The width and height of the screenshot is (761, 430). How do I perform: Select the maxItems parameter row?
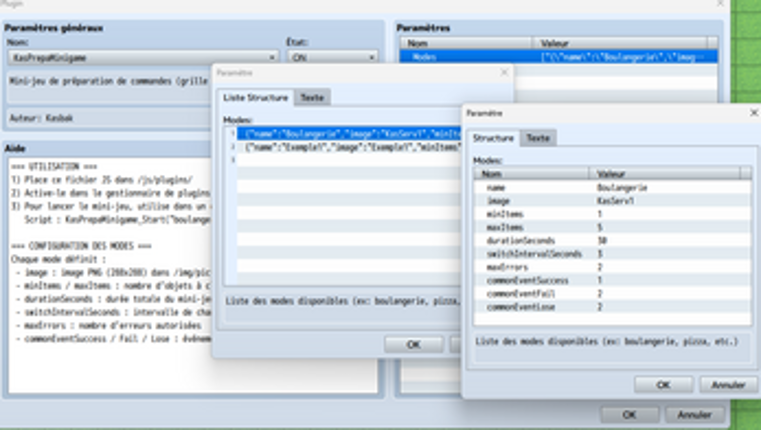(x=612, y=227)
